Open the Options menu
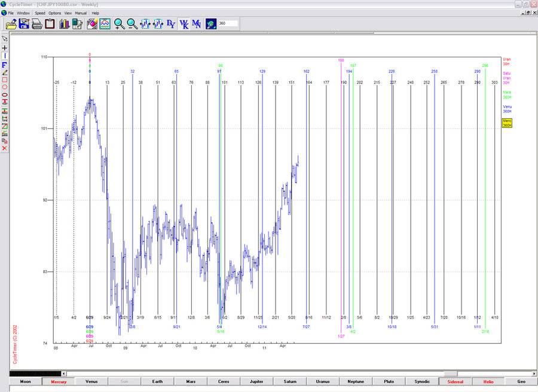Image resolution: width=538 pixels, height=392 pixels. click(54, 13)
